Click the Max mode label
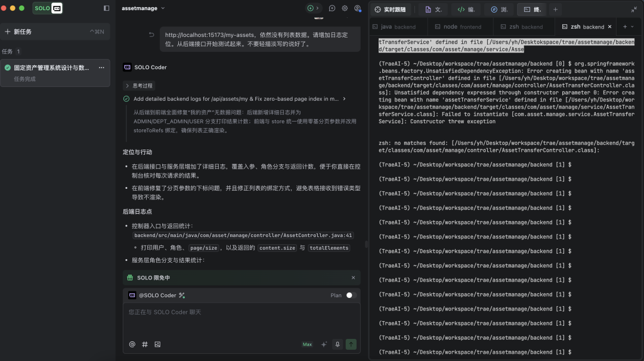This screenshot has height=361, width=644. [307, 344]
